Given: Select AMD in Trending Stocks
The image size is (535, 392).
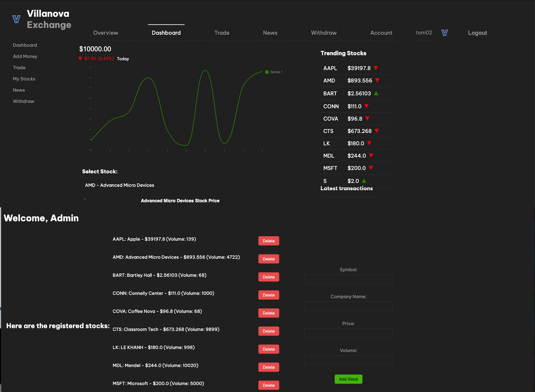Looking at the screenshot, I should pos(329,80).
